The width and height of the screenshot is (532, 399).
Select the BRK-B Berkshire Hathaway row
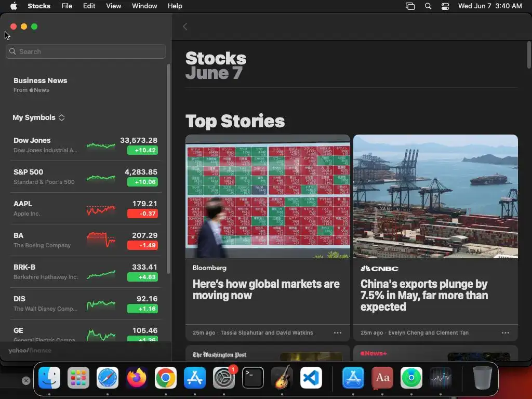(86, 272)
